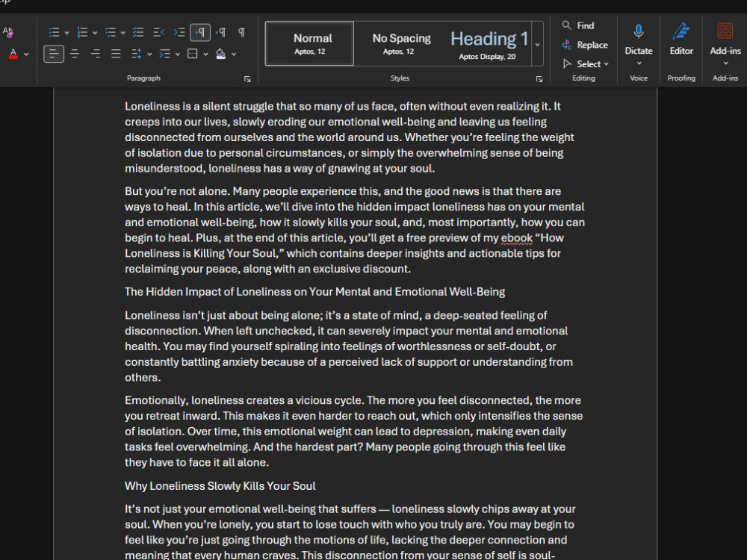Image resolution: width=747 pixels, height=560 pixels.
Task: Place the cursor in the "Emotionally, loneliness creates" paragraph
Action: tap(354, 432)
